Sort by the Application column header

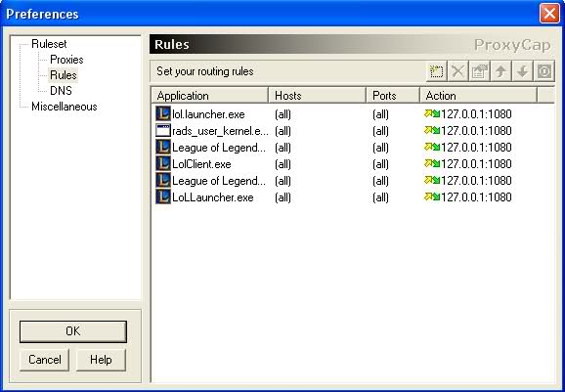pos(210,96)
